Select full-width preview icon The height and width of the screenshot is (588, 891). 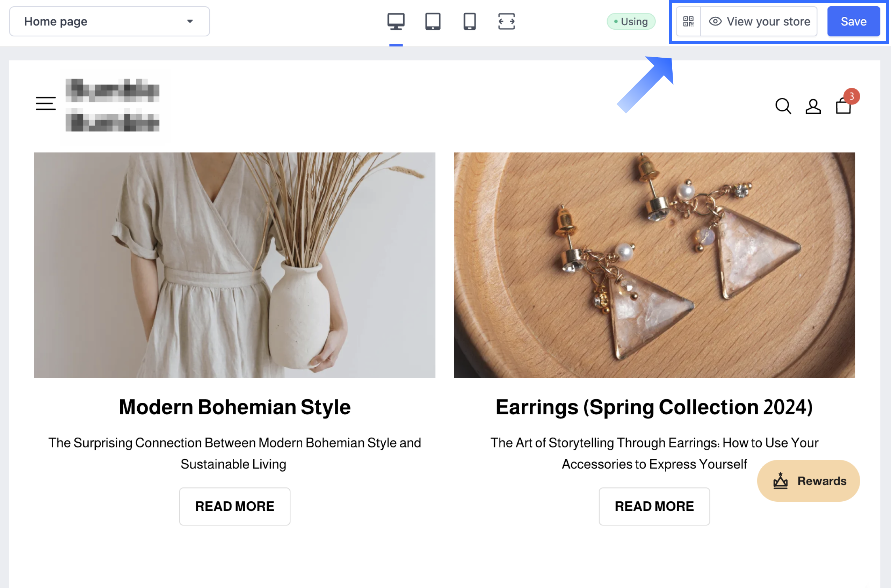click(506, 21)
